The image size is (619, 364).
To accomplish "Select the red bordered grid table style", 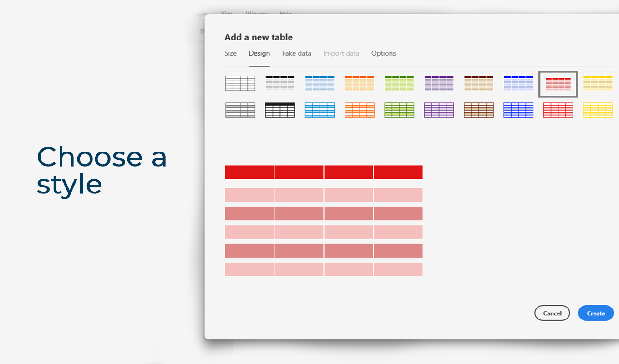I will point(558,110).
